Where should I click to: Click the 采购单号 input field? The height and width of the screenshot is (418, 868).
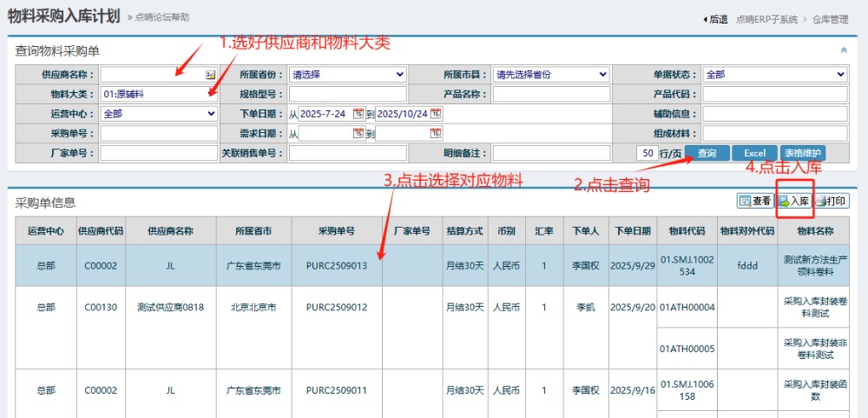tap(159, 134)
